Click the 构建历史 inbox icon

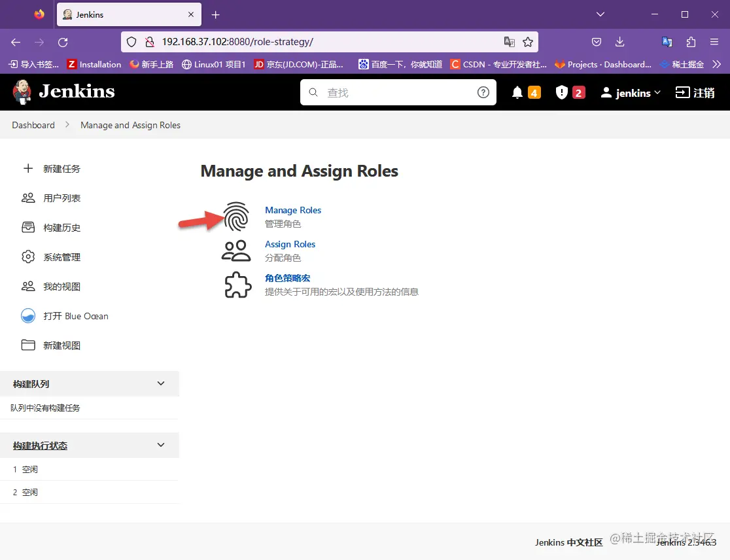coord(28,227)
